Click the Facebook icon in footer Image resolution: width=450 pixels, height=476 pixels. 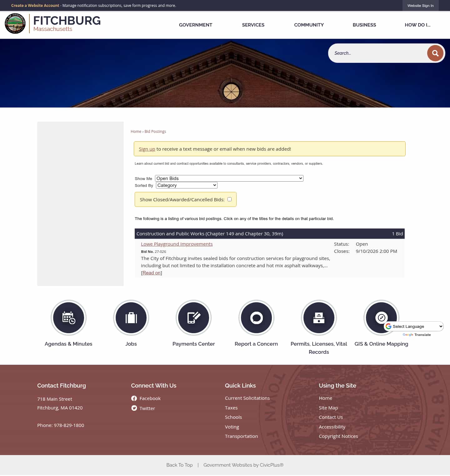point(134,398)
